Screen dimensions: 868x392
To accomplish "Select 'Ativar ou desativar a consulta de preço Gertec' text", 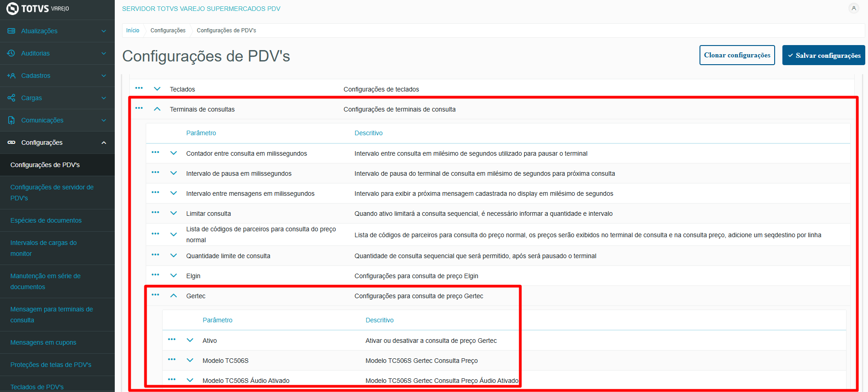I will click(431, 341).
